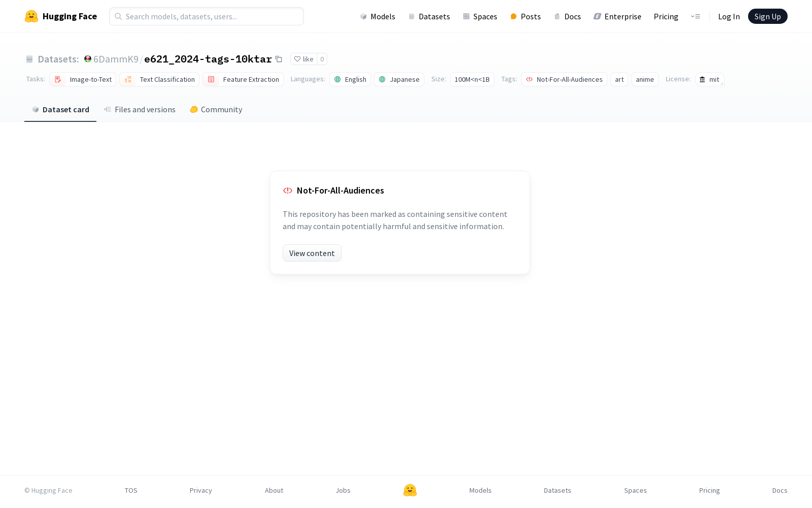This screenshot has width=812, height=508.
Task: Click the mit license tag
Action: pyautogui.click(x=709, y=79)
